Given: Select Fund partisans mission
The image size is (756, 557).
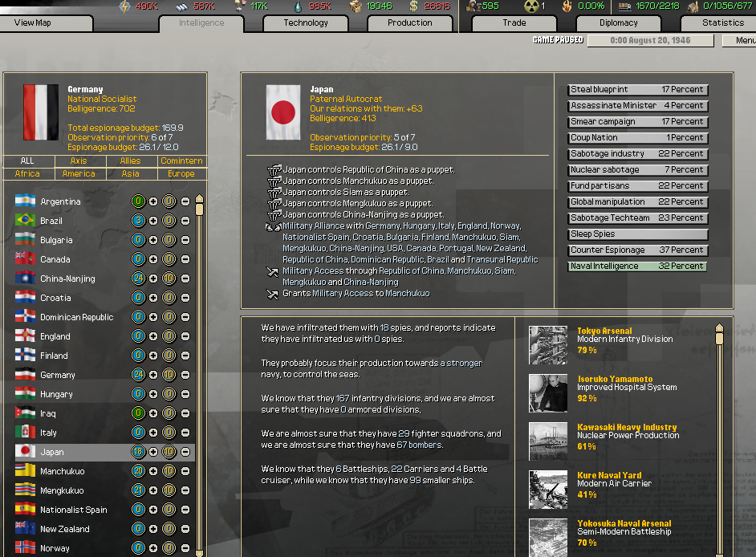Looking at the screenshot, I should click(637, 186).
